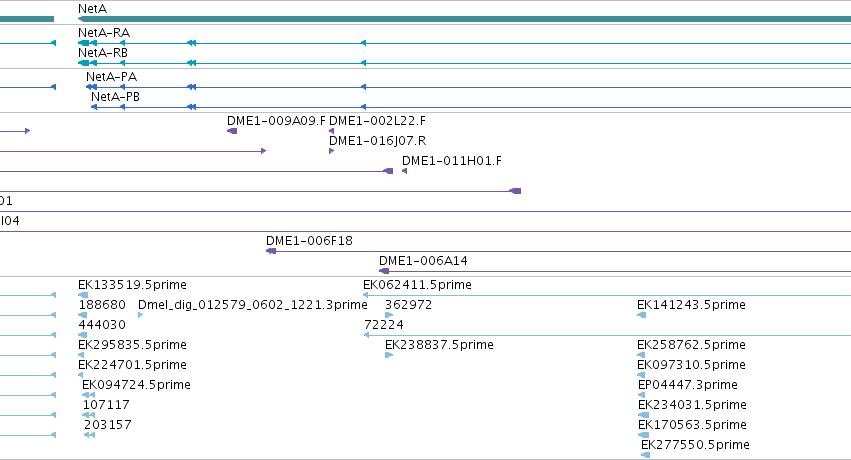Select EK258762.5prime EST label

pyautogui.click(x=691, y=344)
